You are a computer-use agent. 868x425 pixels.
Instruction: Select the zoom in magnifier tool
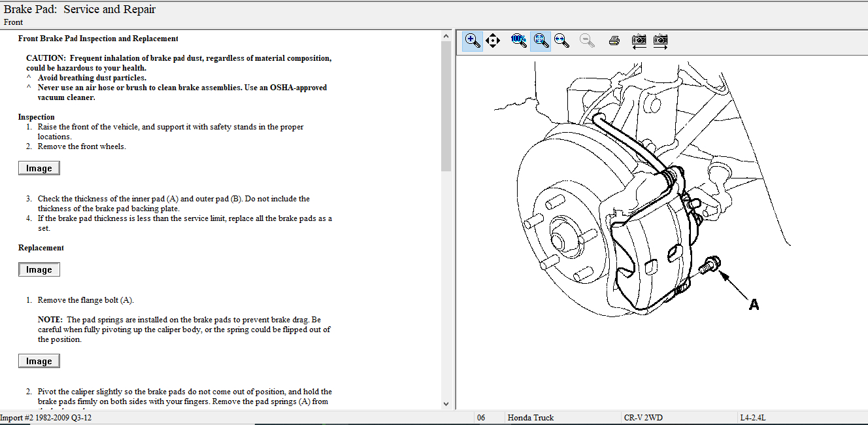click(473, 41)
